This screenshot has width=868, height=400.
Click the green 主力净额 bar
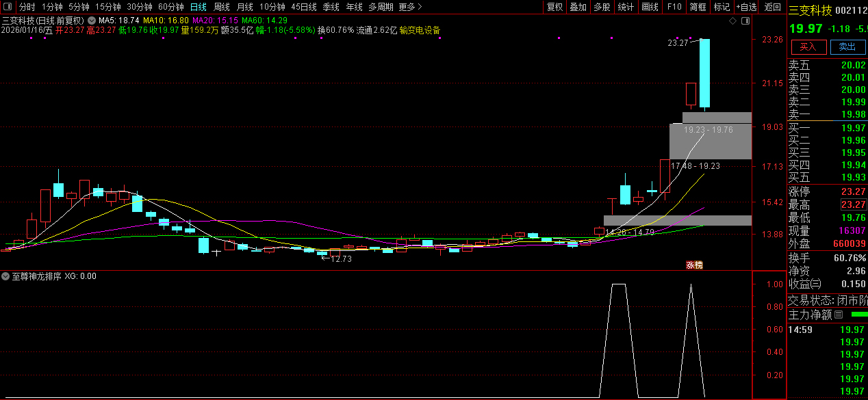click(x=858, y=315)
